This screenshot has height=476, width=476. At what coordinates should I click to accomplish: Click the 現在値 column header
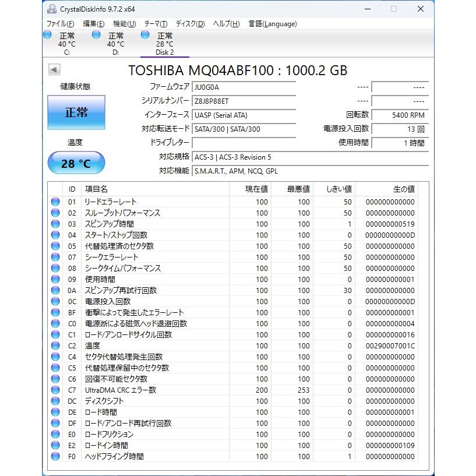(x=250, y=189)
